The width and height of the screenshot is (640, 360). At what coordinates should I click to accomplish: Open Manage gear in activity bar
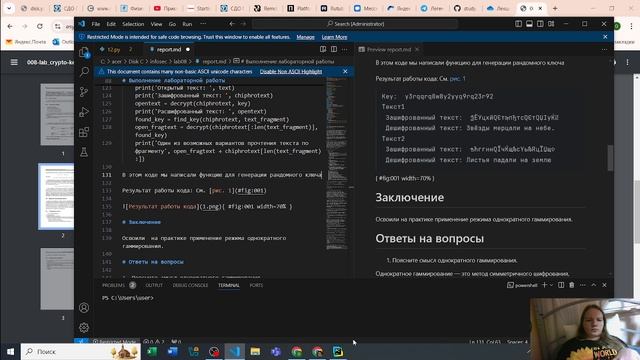[84, 327]
